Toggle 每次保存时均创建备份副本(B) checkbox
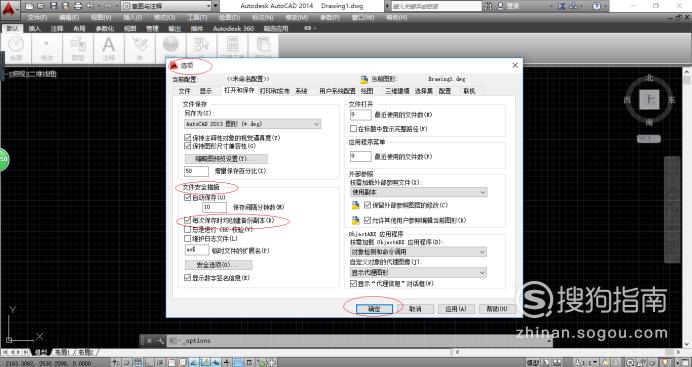Viewport: 692px width, 367px height. coord(188,220)
